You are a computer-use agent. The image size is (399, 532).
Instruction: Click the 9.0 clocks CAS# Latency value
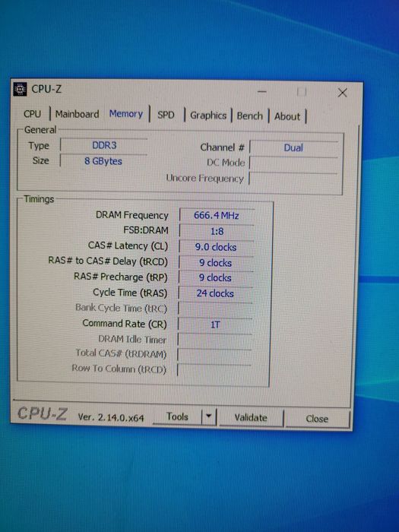click(x=216, y=247)
